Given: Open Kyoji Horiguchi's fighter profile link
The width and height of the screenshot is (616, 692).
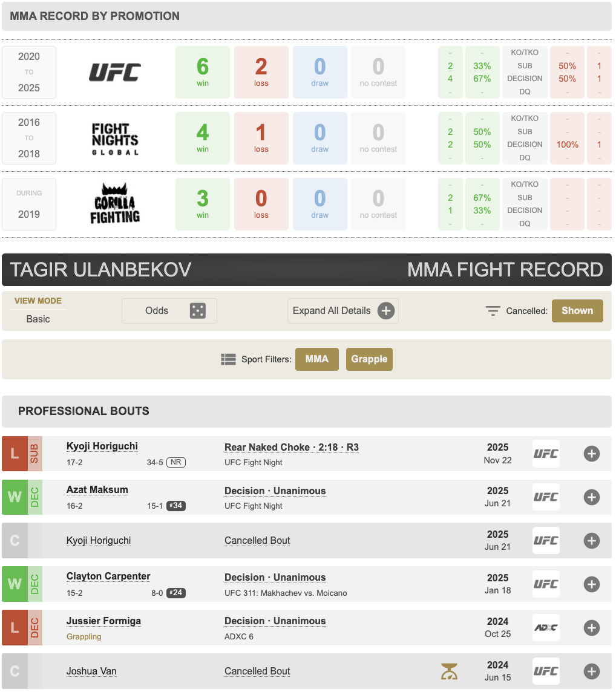Looking at the screenshot, I should click(102, 446).
